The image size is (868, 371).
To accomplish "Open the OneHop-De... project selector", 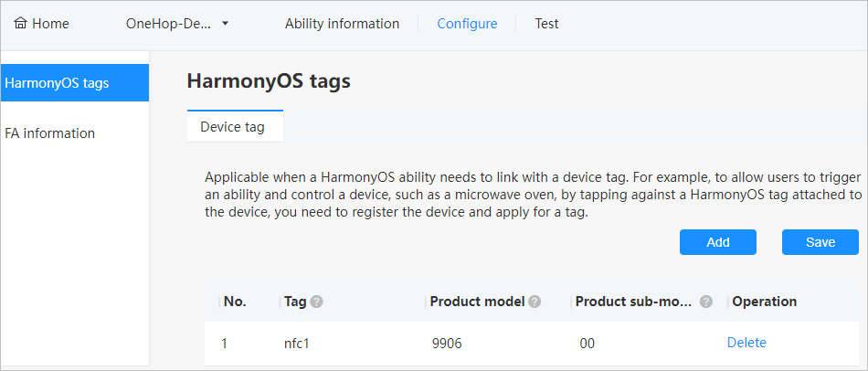I will (x=177, y=24).
